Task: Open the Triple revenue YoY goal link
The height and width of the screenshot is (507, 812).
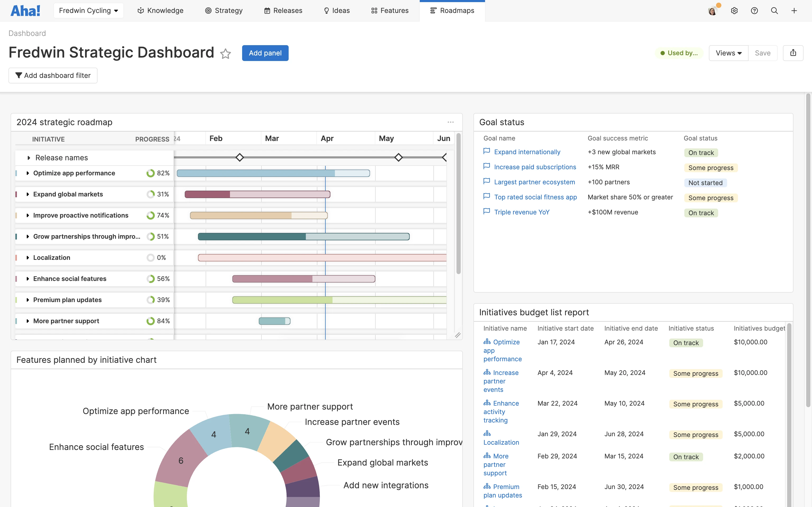Action: click(522, 212)
